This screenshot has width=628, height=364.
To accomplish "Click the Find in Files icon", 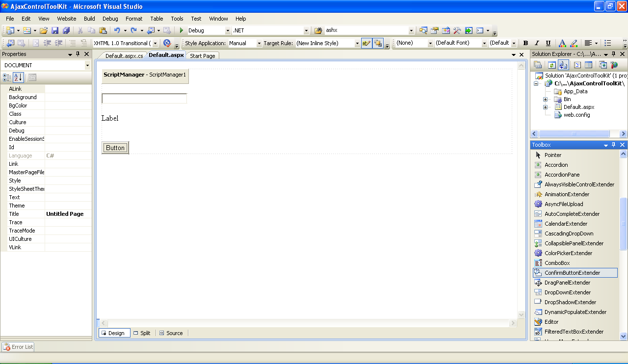I will (318, 30).
